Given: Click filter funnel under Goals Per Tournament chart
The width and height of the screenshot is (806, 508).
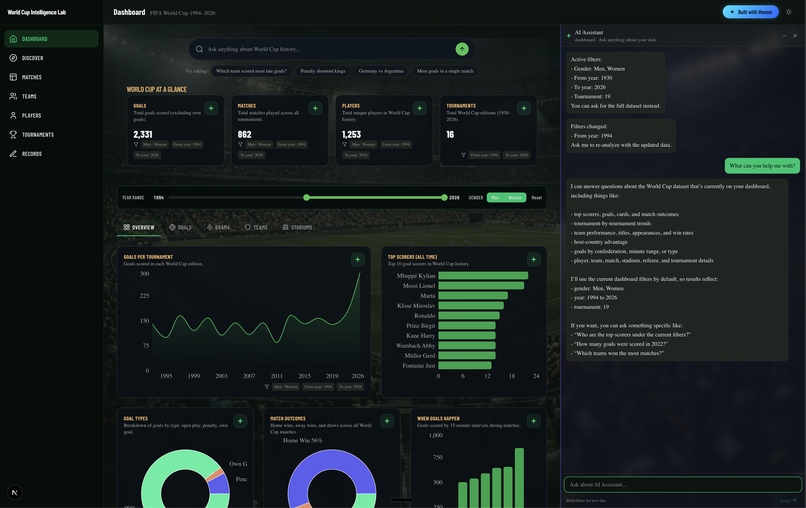Looking at the screenshot, I should (267, 387).
